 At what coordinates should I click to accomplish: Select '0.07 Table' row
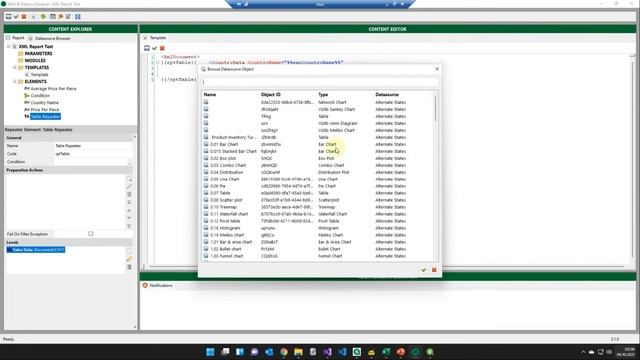click(x=318, y=193)
